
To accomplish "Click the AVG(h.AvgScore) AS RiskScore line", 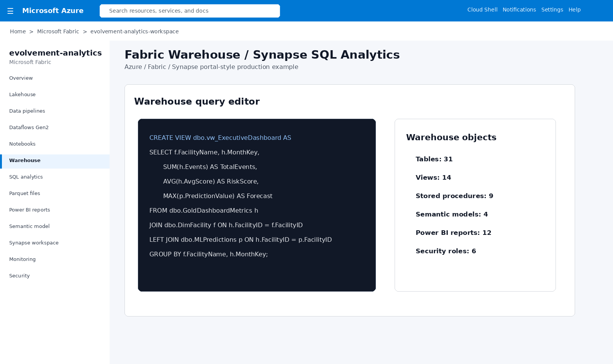I will point(211,181).
